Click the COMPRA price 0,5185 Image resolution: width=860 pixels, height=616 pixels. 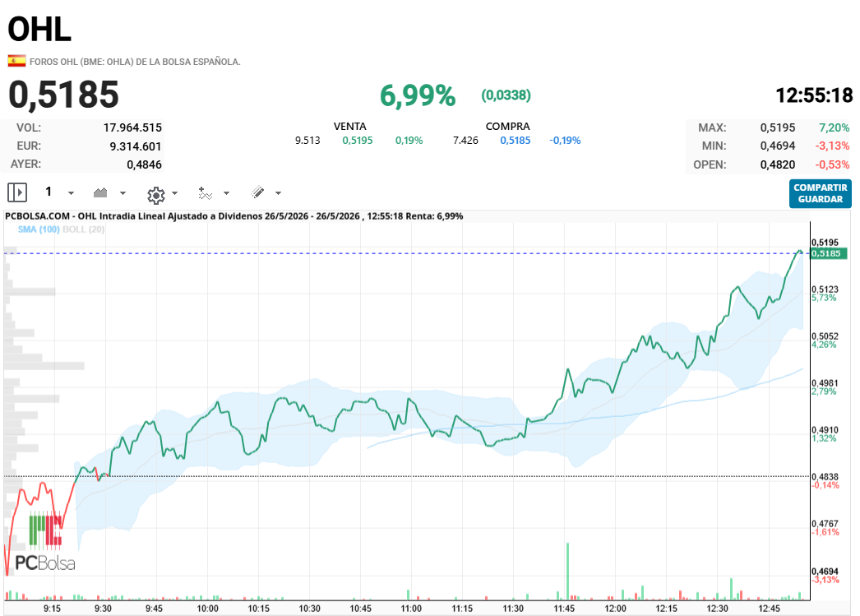pyautogui.click(x=516, y=141)
